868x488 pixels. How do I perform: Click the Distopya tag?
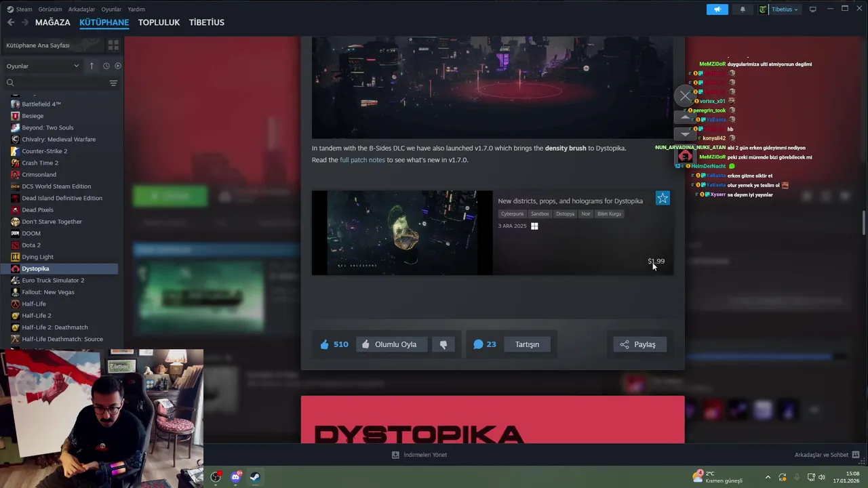click(x=565, y=214)
